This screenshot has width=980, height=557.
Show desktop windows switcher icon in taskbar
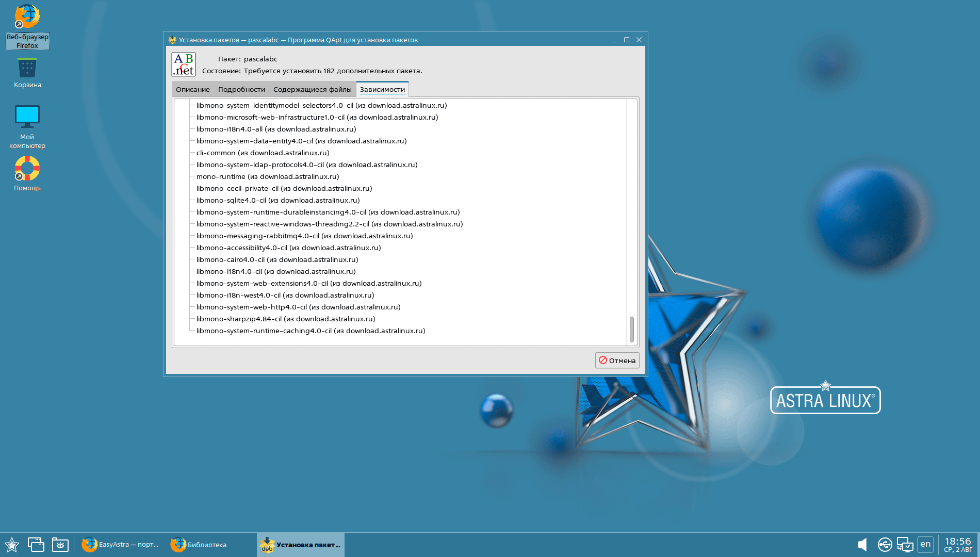click(x=36, y=545)
